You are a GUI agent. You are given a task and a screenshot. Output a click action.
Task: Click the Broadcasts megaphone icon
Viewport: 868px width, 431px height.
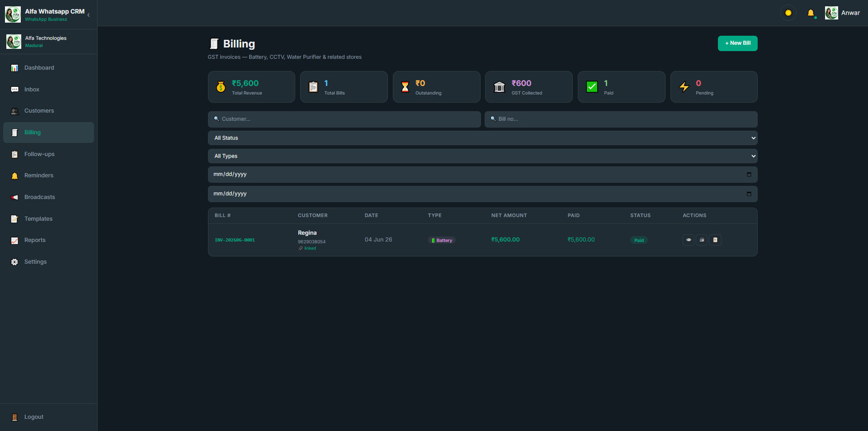coord(14,197)
